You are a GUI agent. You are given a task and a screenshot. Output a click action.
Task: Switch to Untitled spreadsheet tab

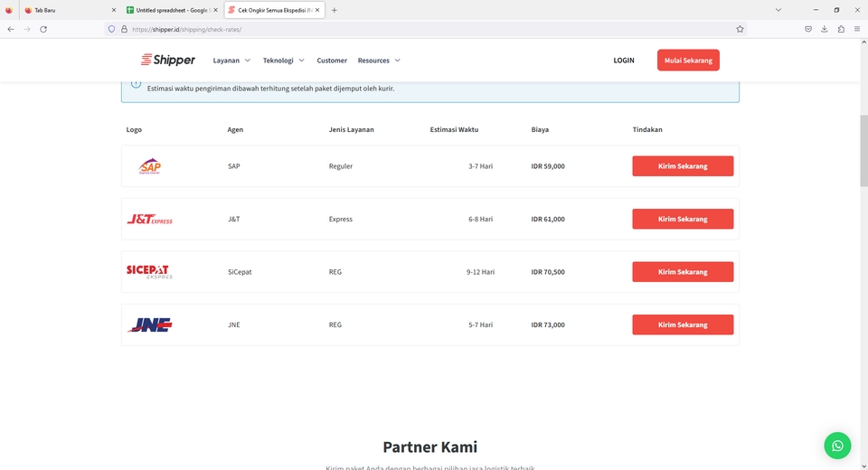(x=172, y=10)
